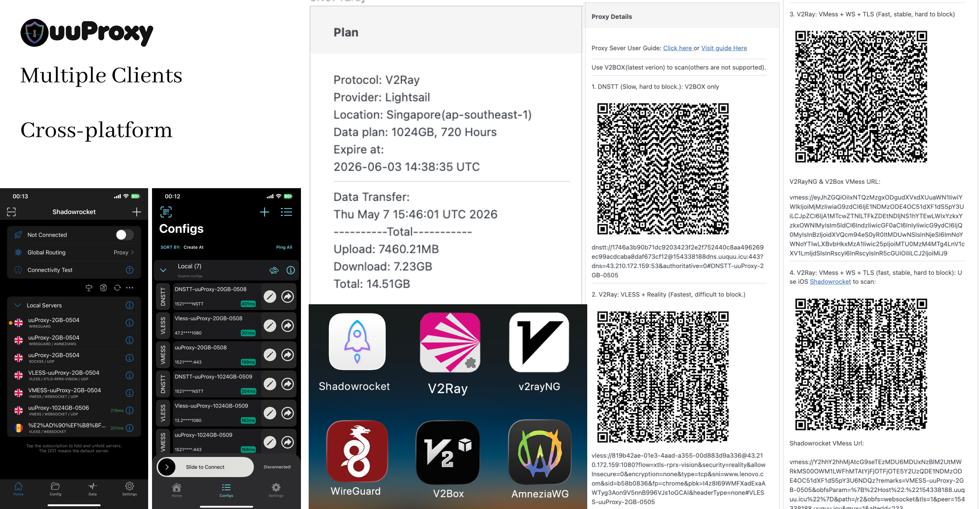This screenshot has height=509, width=980.
Task: Open Shadowrocket Settings tab
Action: click(130, 489)
